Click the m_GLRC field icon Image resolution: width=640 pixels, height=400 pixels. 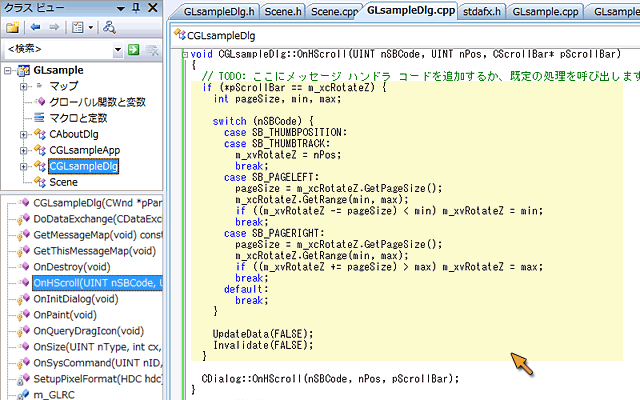[23, 394]
